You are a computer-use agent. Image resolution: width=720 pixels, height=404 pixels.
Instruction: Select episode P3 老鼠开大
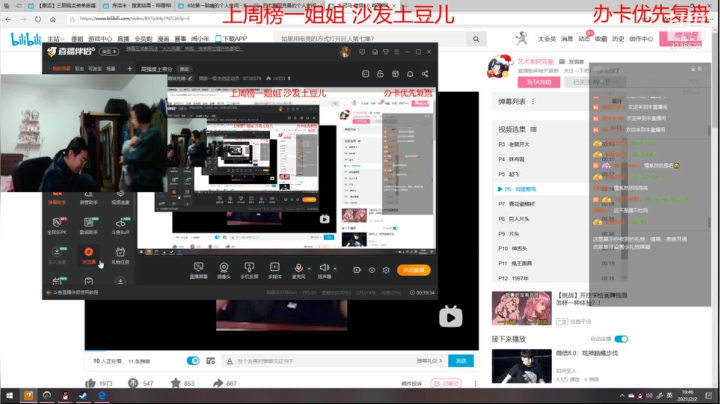[x=540, y=144]
